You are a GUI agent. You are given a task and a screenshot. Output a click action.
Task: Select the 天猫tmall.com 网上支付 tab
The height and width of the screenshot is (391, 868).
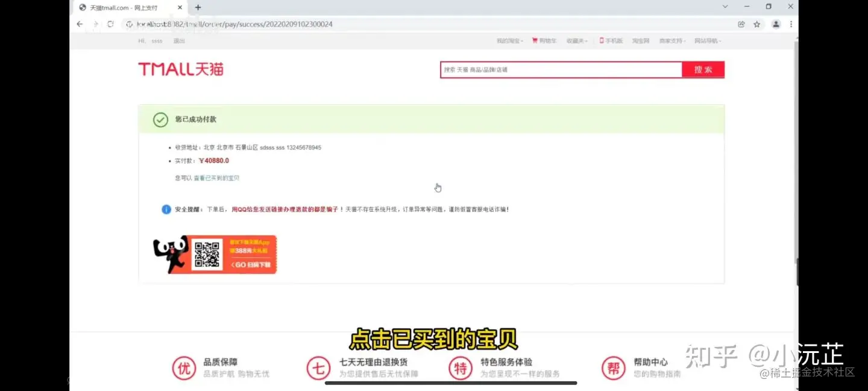pyautogui.click(x=130, y=7)
